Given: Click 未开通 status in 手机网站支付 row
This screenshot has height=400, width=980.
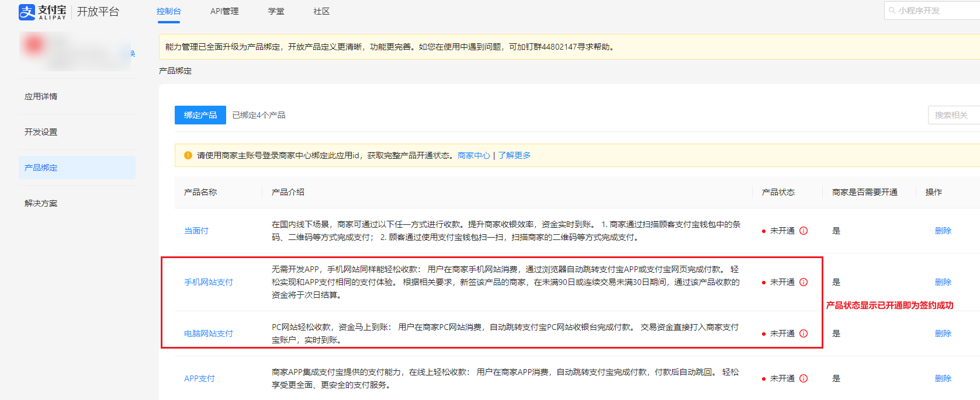Looking at the screenshot, I should coord(782,282).
